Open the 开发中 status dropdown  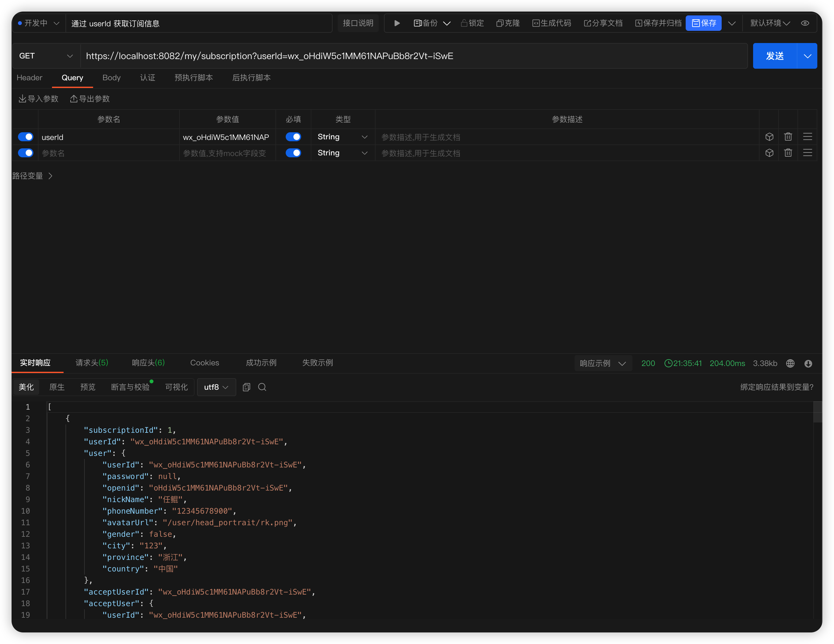[x=39, y=23]
